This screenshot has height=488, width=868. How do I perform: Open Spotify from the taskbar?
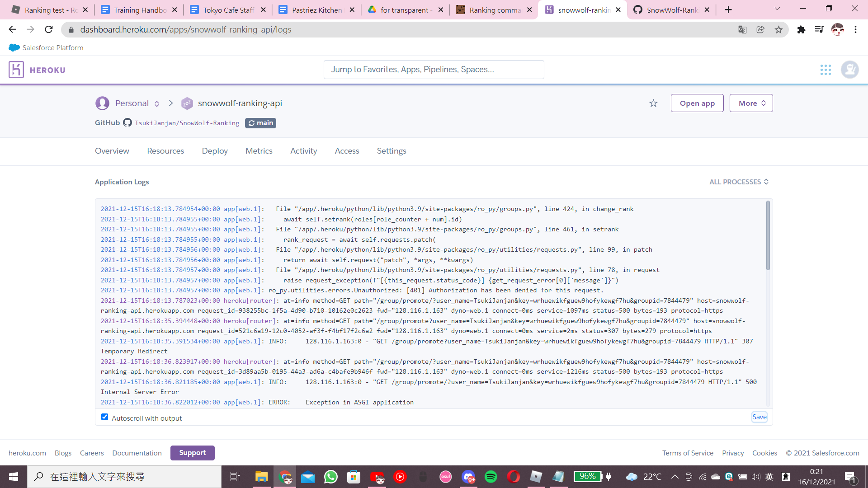pyautogui.click(x=491, y=477)
